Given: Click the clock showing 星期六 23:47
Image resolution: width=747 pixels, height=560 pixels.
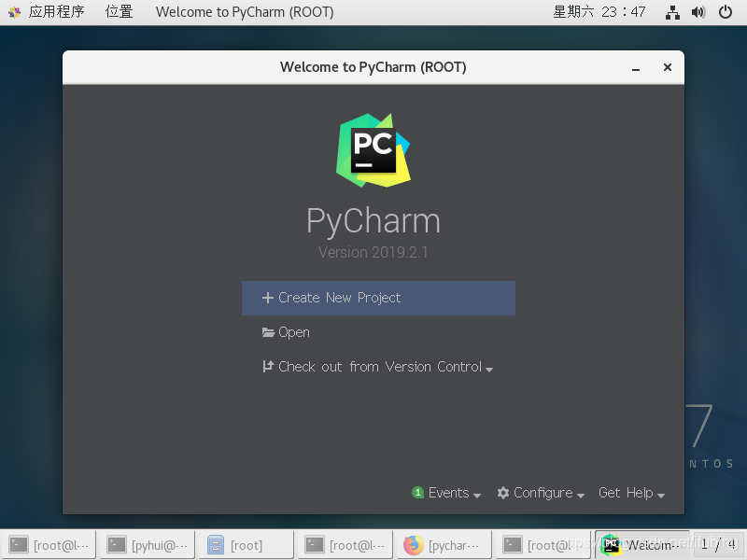Looking at the screenshot, I should point(599,11).
